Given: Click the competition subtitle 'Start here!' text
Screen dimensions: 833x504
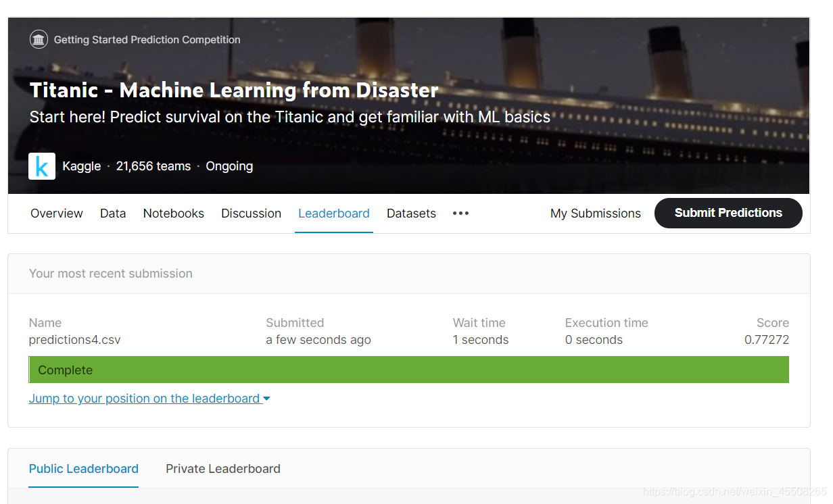Looking at the screenshot, I should [x=290, y=117].
